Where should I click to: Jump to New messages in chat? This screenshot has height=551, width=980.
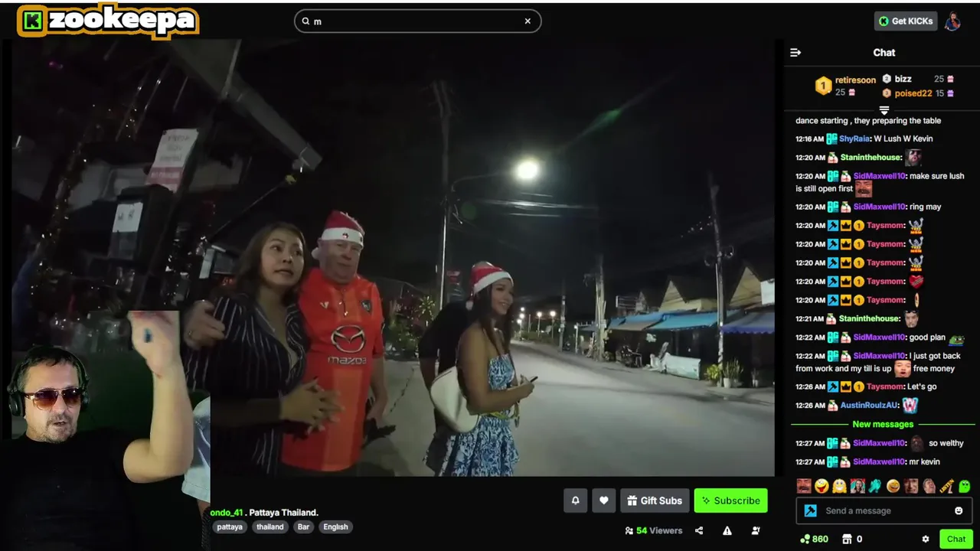click(883, 424)
